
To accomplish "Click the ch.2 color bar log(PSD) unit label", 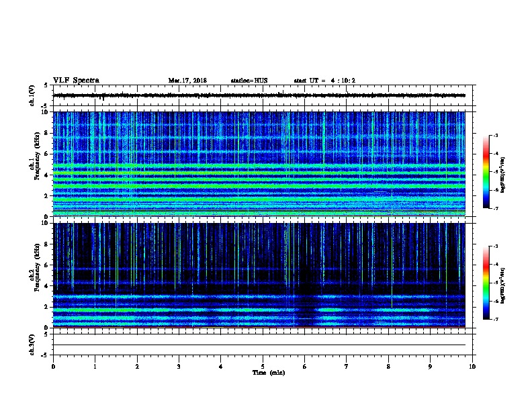I will [502, 285].
